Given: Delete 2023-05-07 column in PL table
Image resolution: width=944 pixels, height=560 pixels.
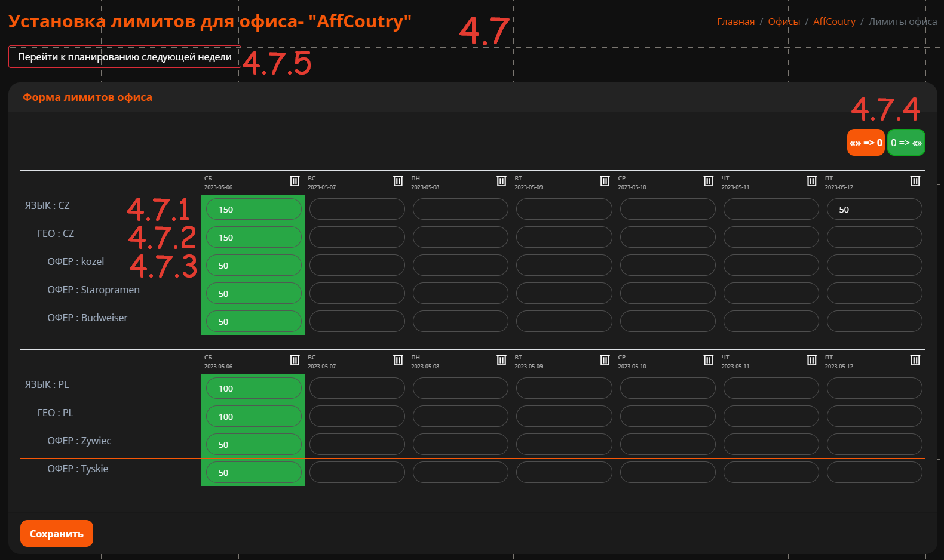Looking at the screenshot, I should [398, 360].
